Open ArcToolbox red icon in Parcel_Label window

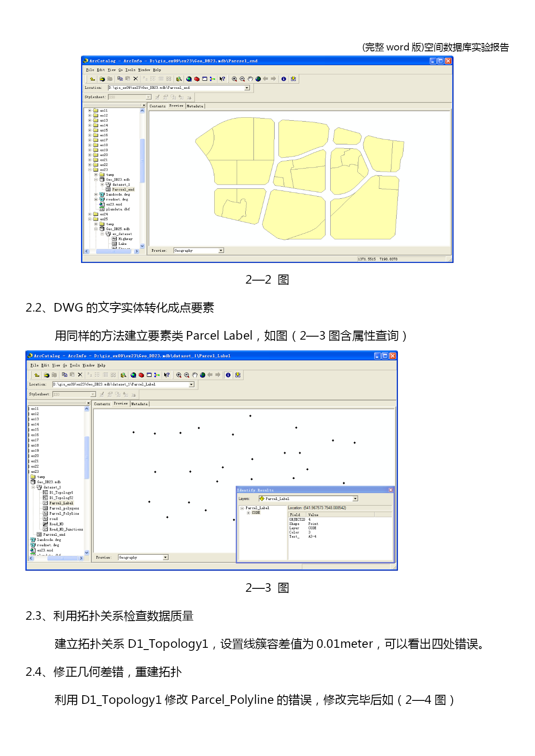tap(141, 375)
